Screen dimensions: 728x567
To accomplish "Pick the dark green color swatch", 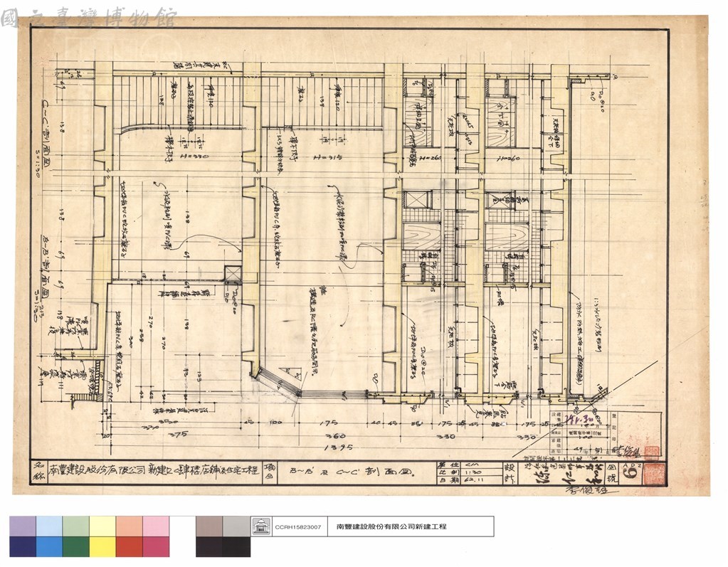I will tap(75, 546).
